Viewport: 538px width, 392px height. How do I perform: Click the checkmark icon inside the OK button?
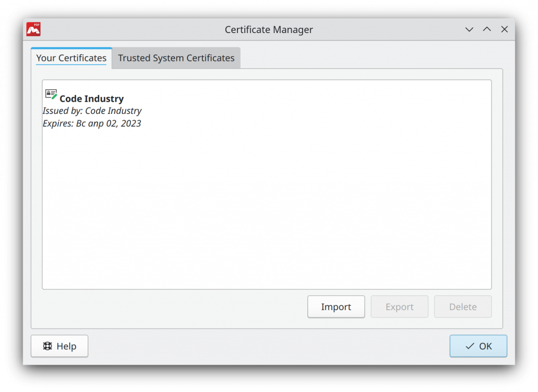(469, 346)
